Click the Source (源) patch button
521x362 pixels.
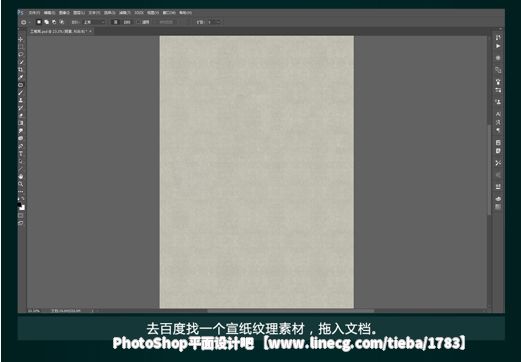(x=116, y=22)
